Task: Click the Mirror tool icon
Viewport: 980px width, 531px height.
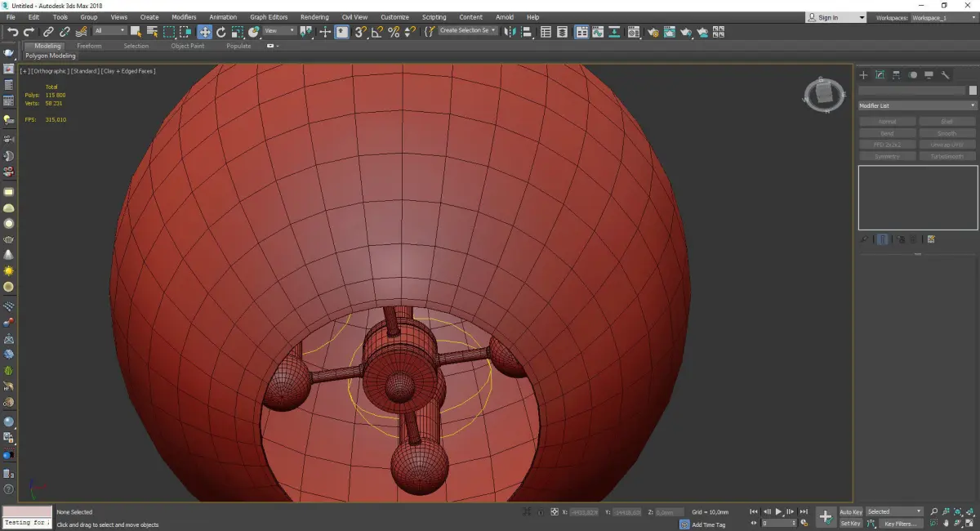Action: (x=510, y=32)
